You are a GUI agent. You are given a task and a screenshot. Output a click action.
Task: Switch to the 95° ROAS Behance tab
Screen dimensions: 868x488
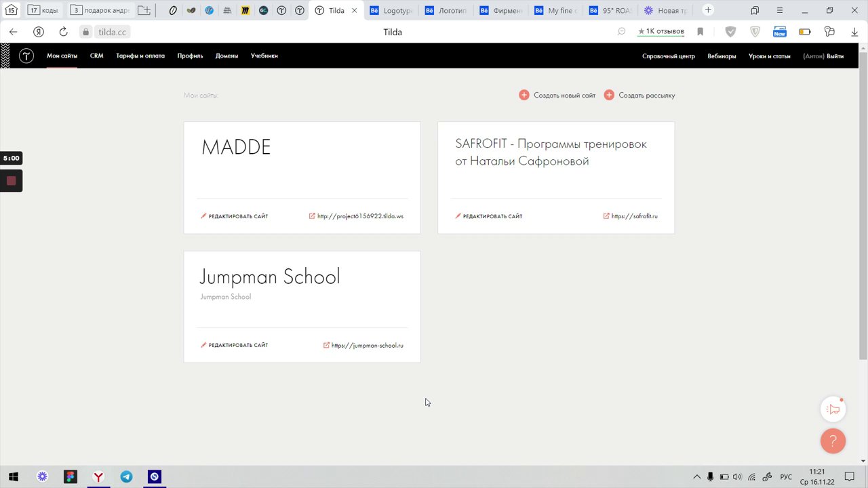click(611, 10)
